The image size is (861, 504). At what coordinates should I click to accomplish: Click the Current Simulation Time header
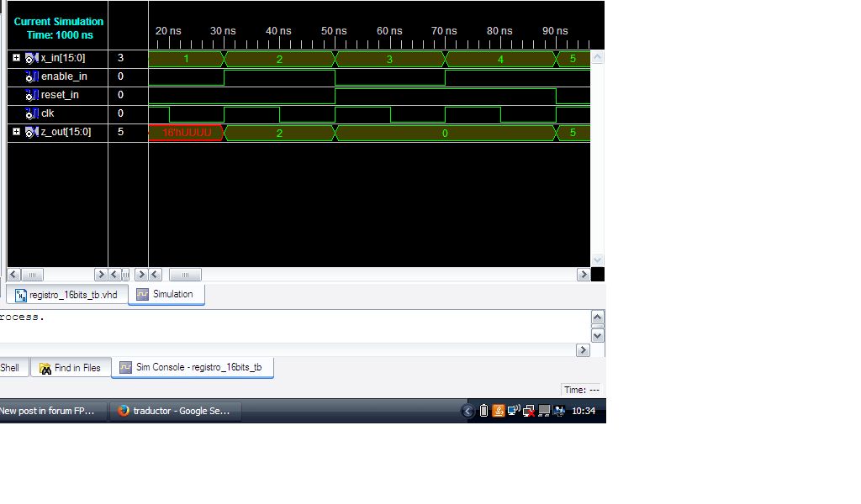tap(58, 28)
